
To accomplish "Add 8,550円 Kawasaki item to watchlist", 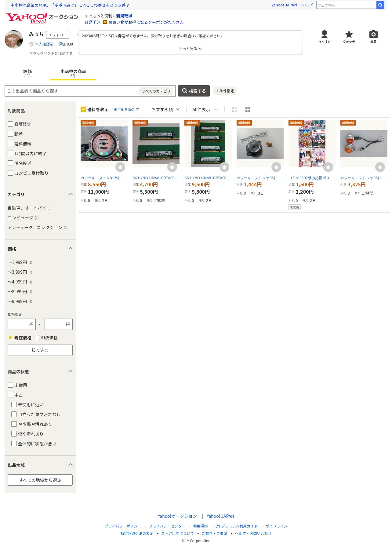I will 120,167.
